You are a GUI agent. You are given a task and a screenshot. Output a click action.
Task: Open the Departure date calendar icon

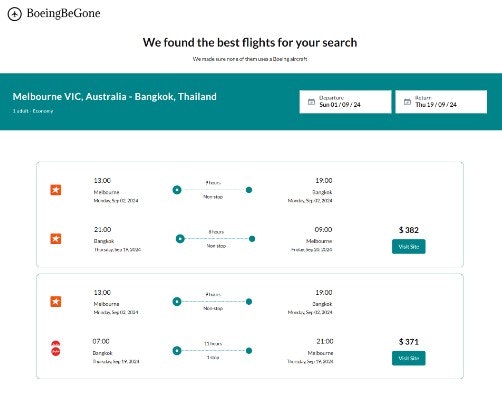(311, 102)
